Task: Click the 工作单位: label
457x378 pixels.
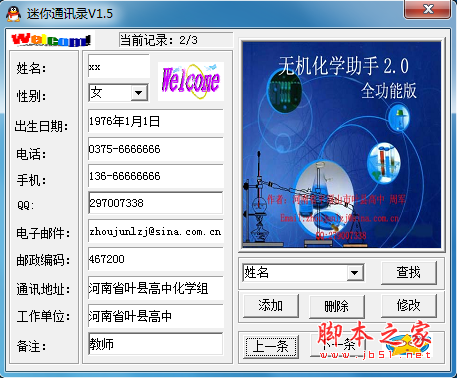Action: (x=43, y=316)
